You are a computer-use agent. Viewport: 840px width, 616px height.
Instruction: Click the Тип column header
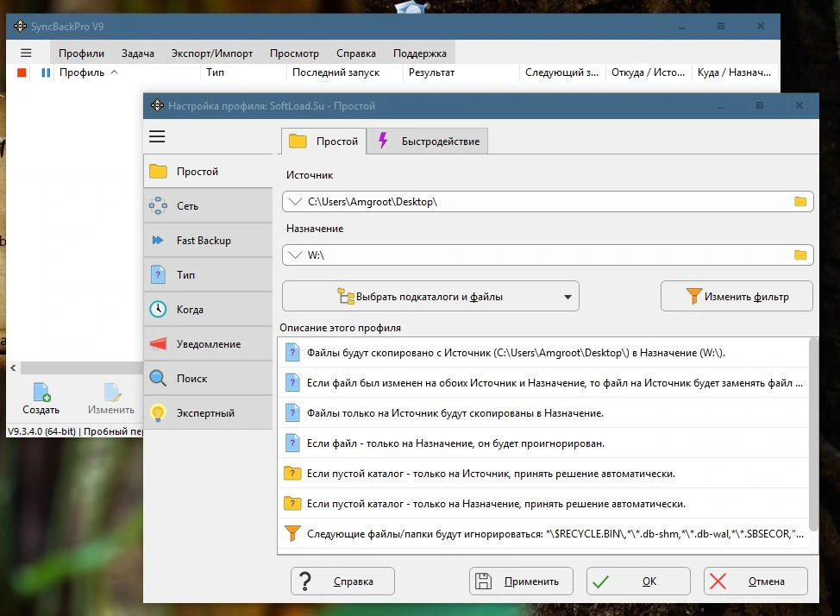click(243, 72)
